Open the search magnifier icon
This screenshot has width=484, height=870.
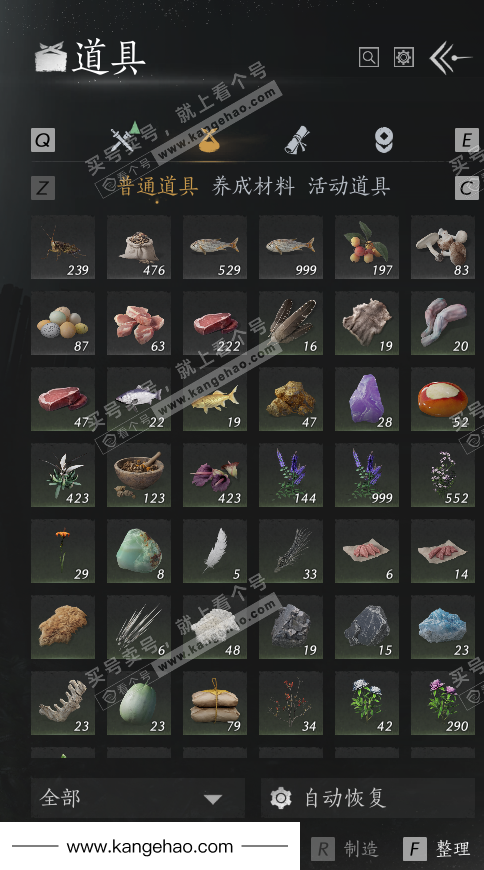coord(369,57)
